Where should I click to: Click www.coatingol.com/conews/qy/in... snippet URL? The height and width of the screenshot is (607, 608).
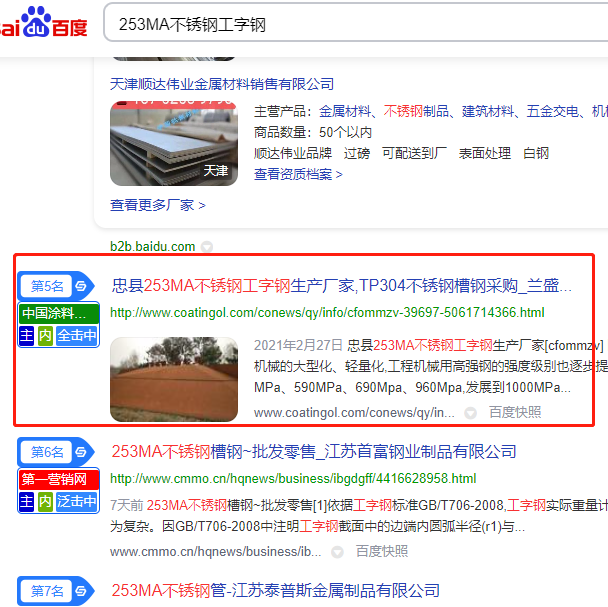coord(354,413)
